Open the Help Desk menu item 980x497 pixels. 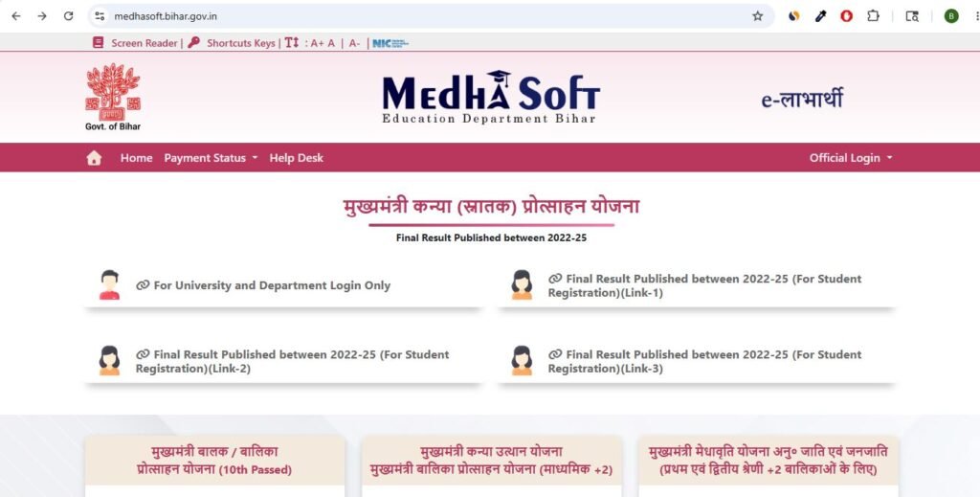(x=297, y=158)
